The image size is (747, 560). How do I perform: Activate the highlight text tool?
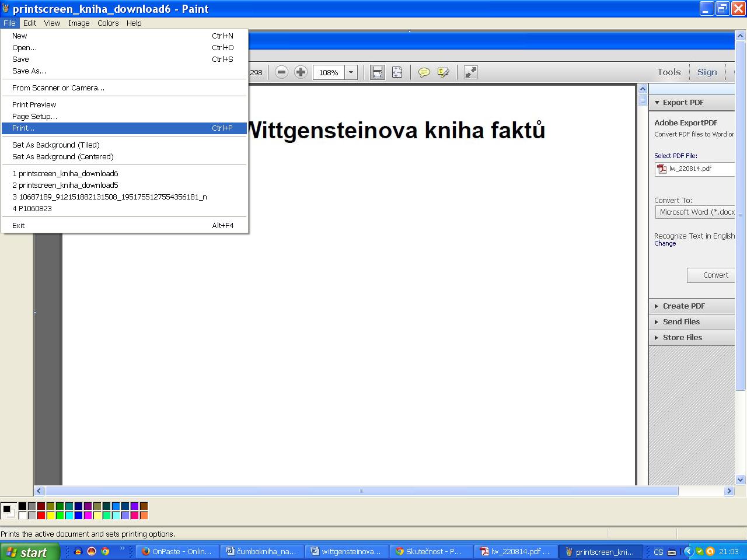444,72
